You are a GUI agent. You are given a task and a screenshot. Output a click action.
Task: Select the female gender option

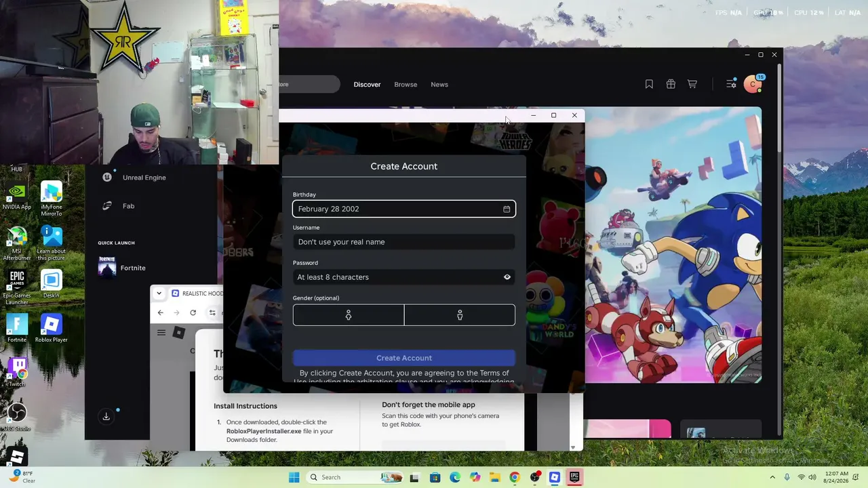[x=349, y=315]
